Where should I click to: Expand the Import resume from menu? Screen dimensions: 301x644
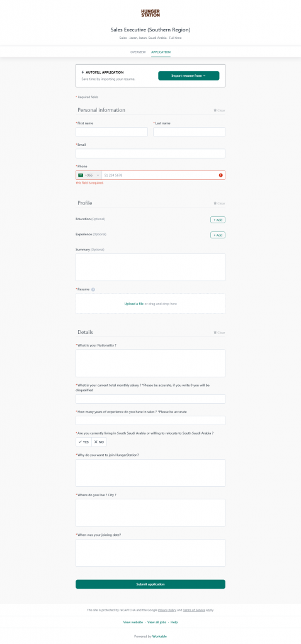point(189,75)
